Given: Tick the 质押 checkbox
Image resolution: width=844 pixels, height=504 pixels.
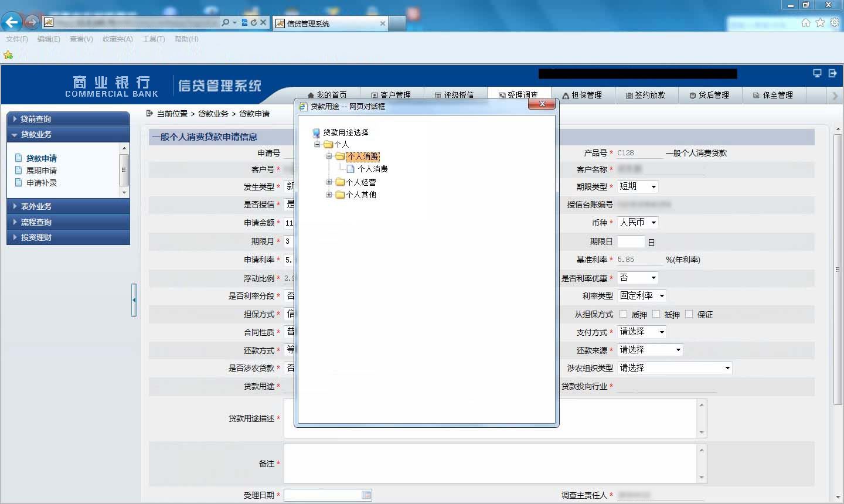Looking at the screenshot, I should pyautogui.click(x=624, y=314).
